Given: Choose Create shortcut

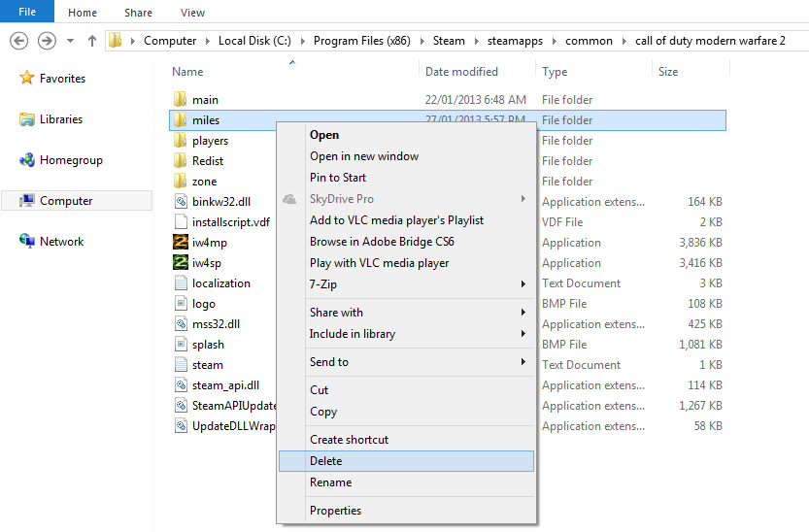Looking at the screenshot, I should tap(406, 440).
